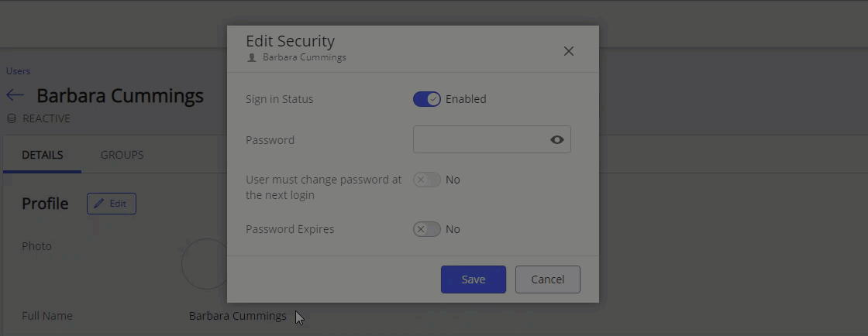Close the Edit Security dialog
This screenshot has width=868, height=336.
tap(569, 51)
